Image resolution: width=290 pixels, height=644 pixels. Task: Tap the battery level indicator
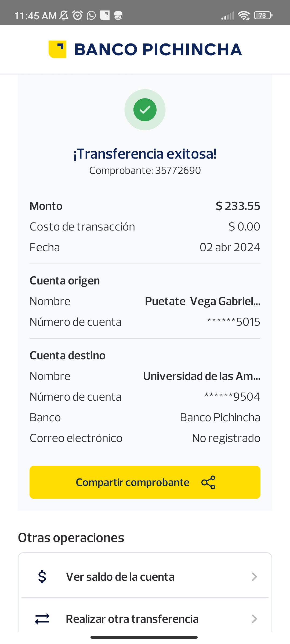pyautogui.click(x=263, y=16)
